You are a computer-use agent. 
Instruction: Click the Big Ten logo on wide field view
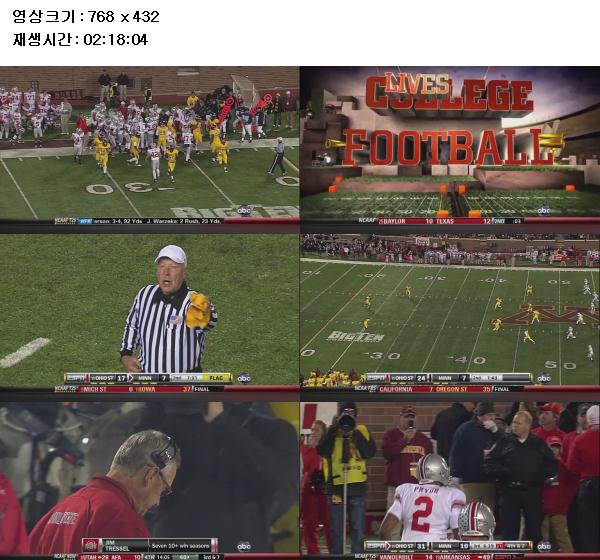355,337
